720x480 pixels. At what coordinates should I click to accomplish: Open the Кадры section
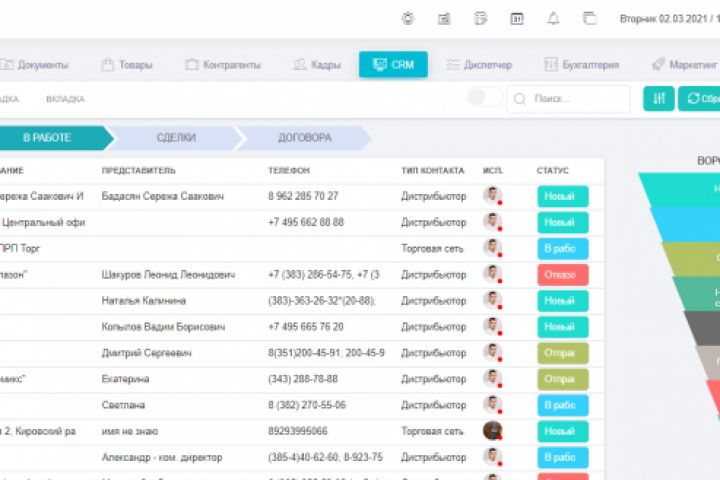[317, 65]
